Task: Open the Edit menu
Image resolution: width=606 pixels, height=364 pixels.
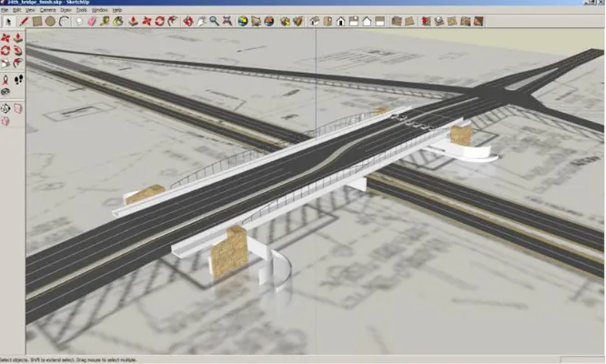Action: click(x=16, y=10)
